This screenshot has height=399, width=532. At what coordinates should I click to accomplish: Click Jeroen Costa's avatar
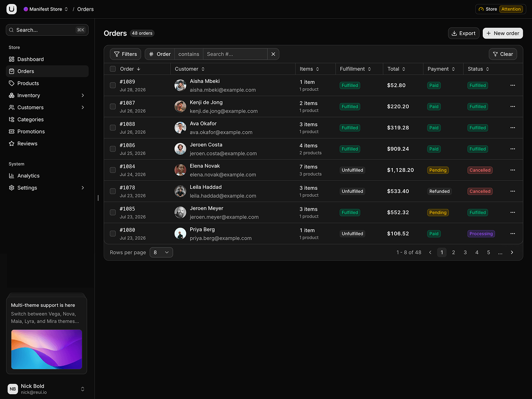point(180,149)
